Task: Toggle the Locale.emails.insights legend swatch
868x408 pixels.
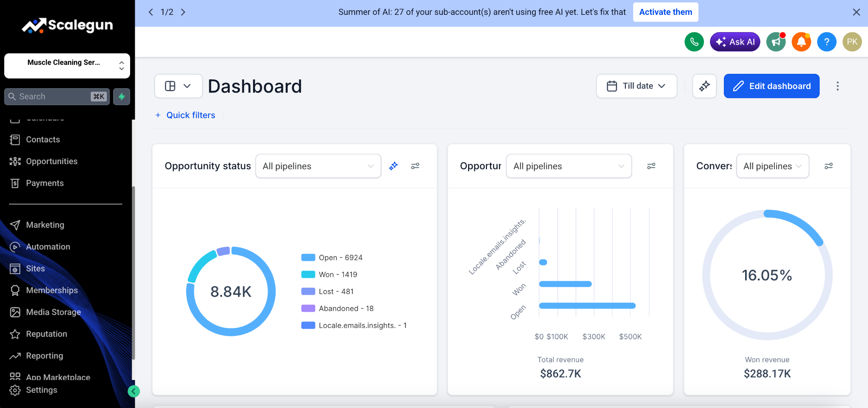Action: point(308,325)
